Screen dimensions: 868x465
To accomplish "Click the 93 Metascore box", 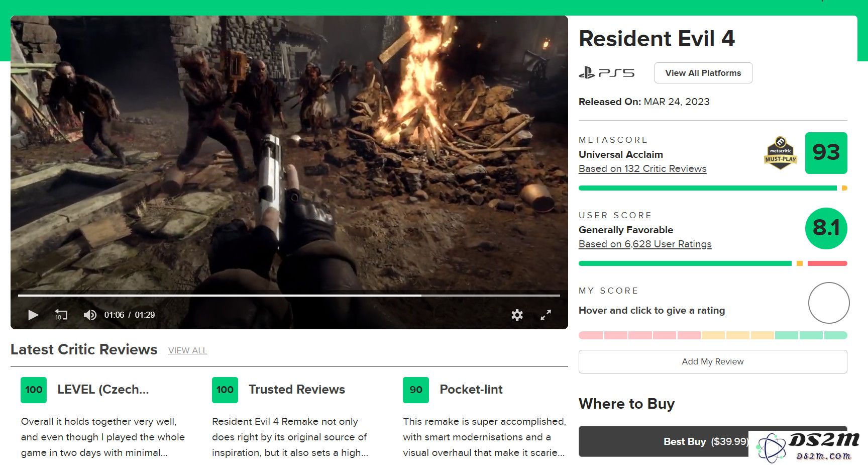I will coord(826,153).
